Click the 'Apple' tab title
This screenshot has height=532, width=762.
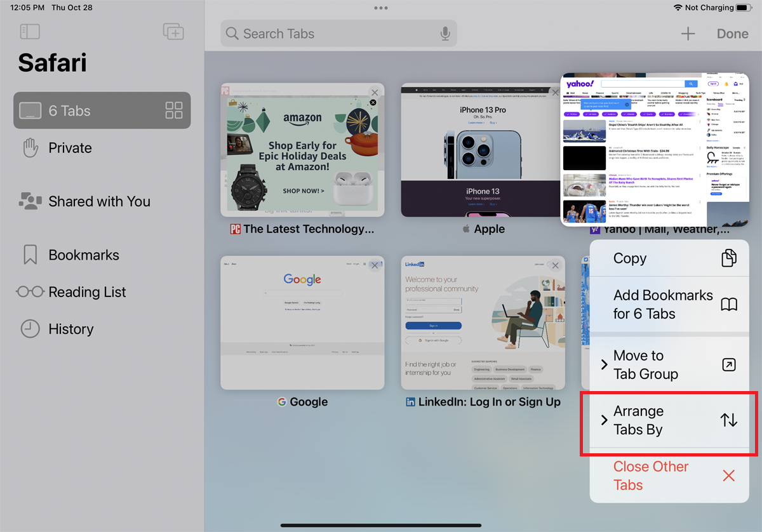(490, 229)
